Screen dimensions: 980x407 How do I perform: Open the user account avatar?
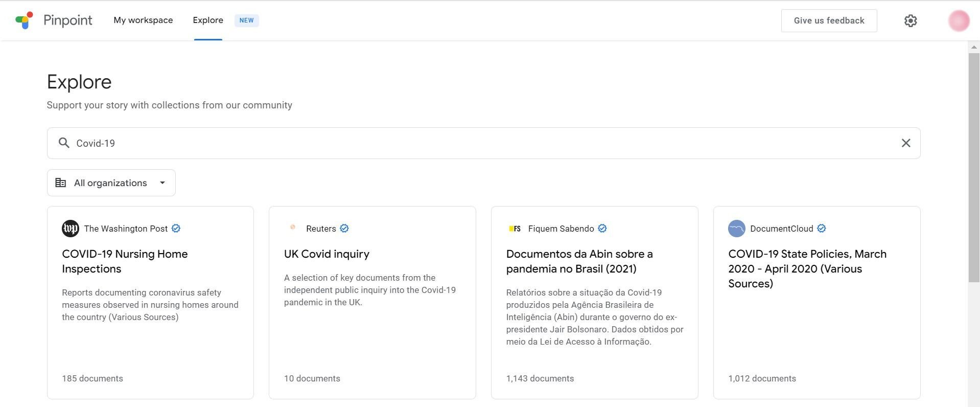(x=959, y=20)
